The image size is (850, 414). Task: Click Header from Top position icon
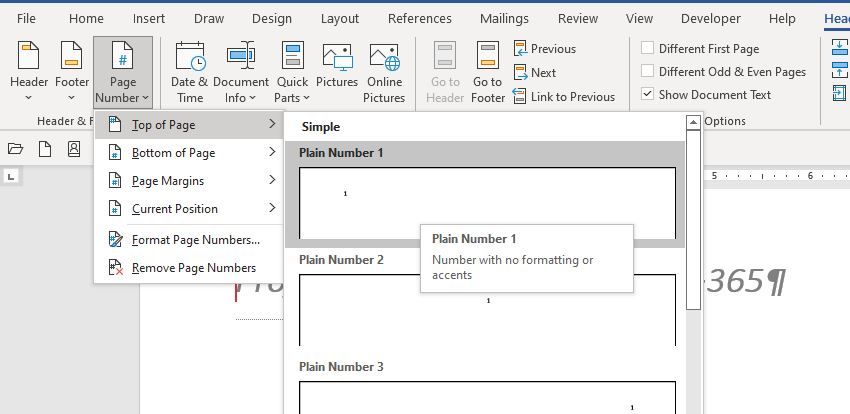[x=839, y=48]
